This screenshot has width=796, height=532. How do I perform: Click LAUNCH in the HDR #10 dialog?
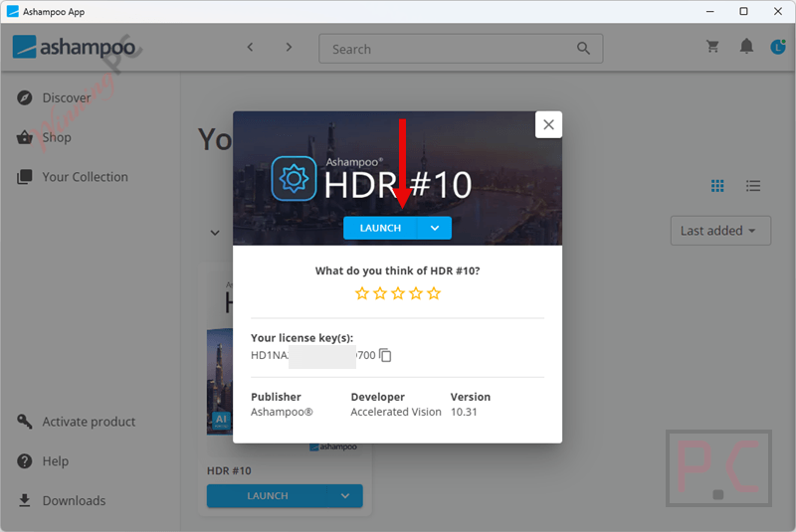click(x=380, y=229)
